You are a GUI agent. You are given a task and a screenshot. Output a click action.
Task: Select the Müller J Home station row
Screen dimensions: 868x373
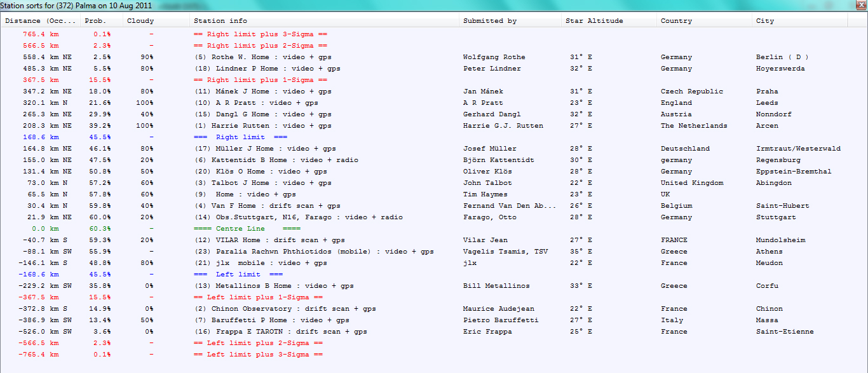(x=424, y=149)
